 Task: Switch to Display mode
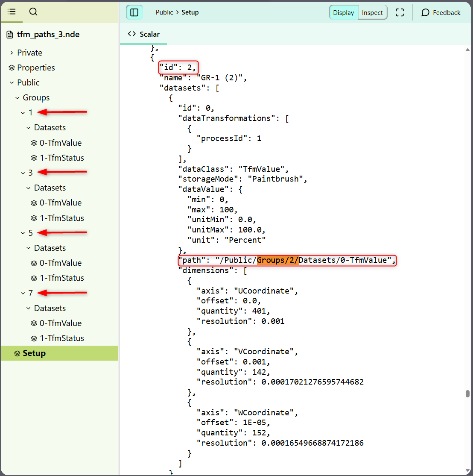point(344,13)
